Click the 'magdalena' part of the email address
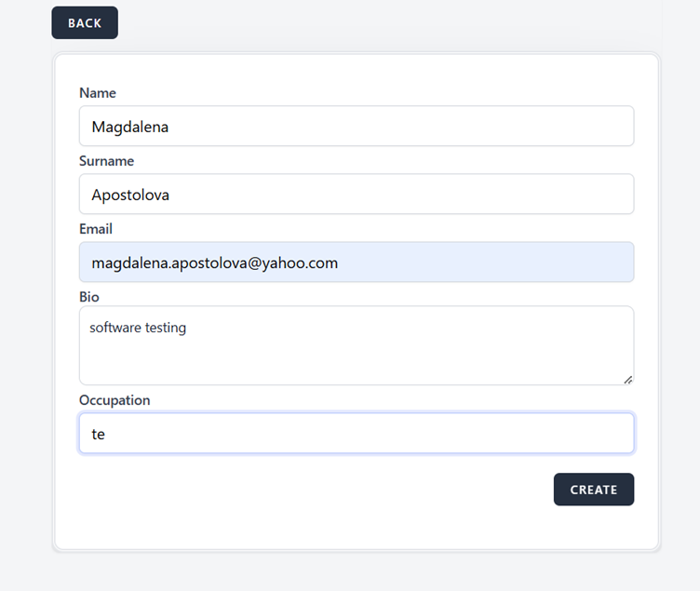This screenshot has width=700, height=591. pos(125,263)
